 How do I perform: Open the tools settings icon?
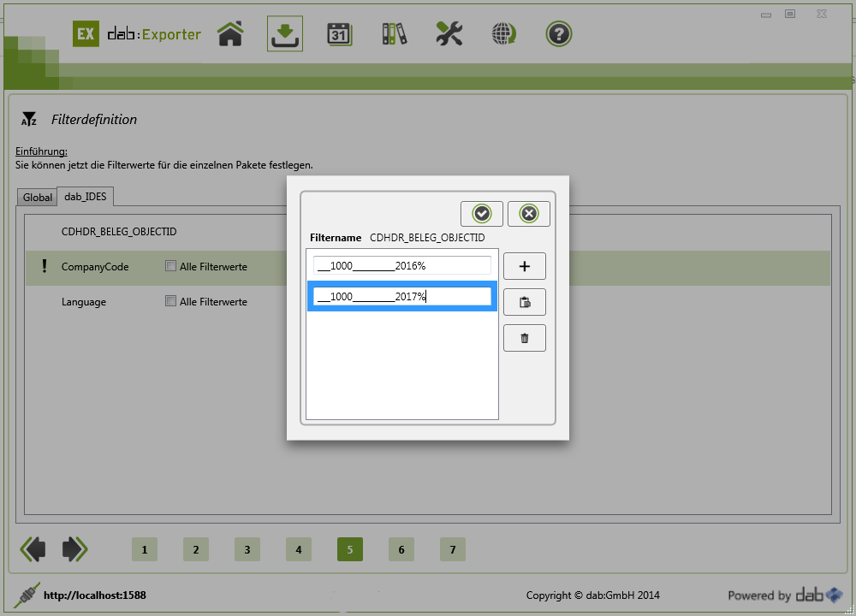(x=449, y=34)
